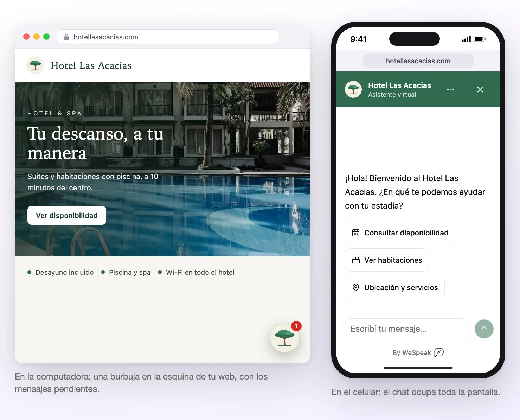
Task: Close the chat with the X icon
Action: pos(480,89)
